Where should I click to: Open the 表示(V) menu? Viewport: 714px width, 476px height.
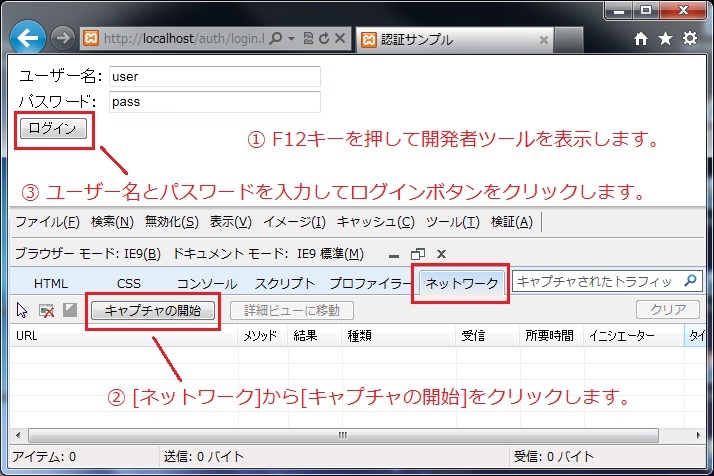(230, 222)
